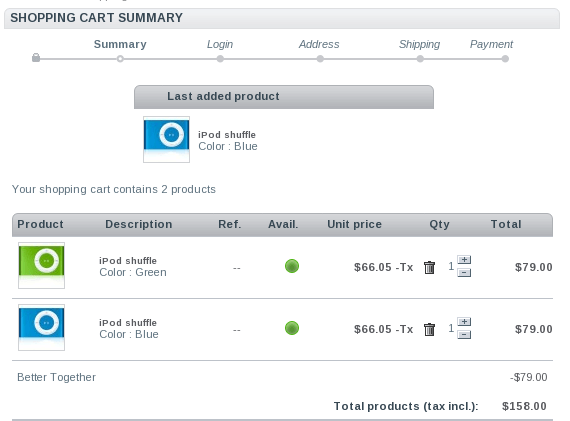
Task: Delete the green iPod shuffle from cart
Action: pyautogui.click(x=429, y=267)
